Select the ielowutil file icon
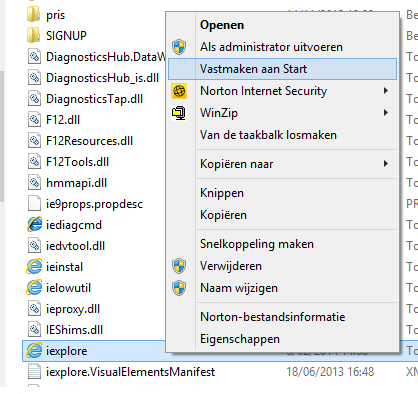 (x=35, y=287)
